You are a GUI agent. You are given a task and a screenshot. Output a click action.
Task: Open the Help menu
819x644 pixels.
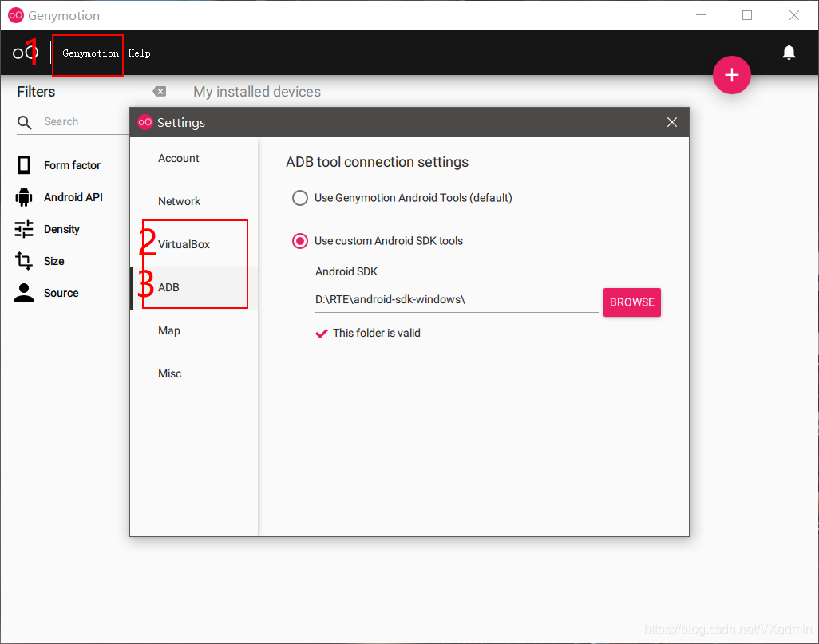pyautogui.click(x=139, y=53)
